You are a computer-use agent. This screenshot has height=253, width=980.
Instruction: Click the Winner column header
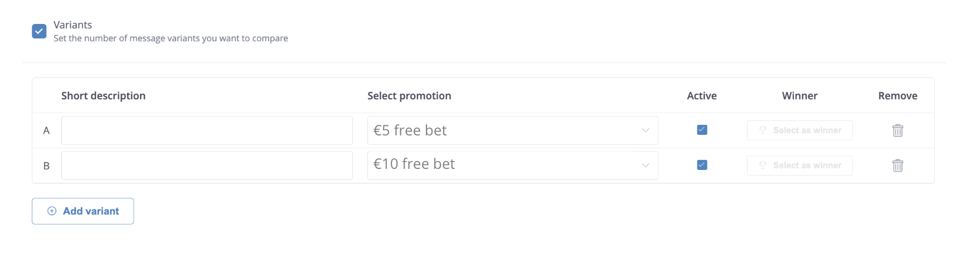click(799, 96)
